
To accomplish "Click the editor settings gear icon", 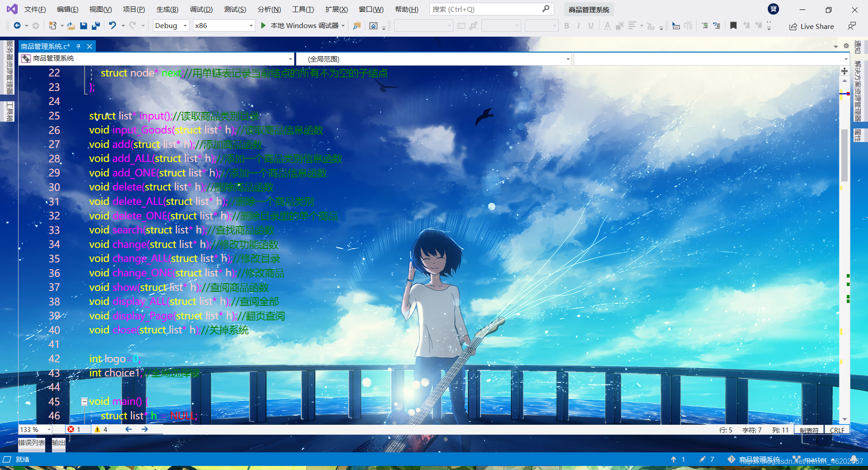I will pos(846,46).
